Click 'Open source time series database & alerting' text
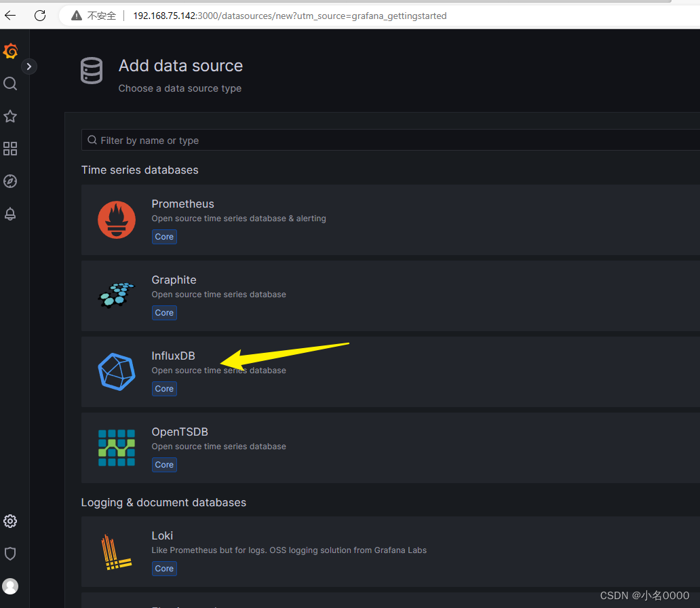The width and height of the screenshot is (700, 608). pos(239,218)
